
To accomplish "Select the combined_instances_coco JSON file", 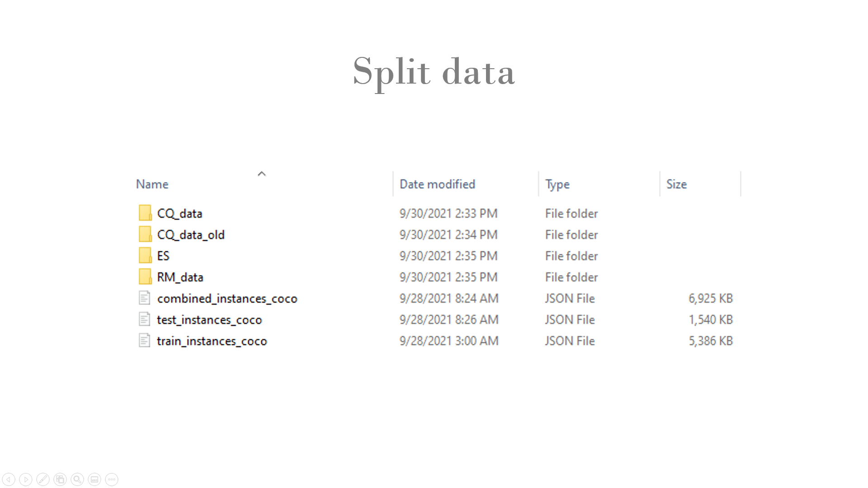I will pos(227,298).
